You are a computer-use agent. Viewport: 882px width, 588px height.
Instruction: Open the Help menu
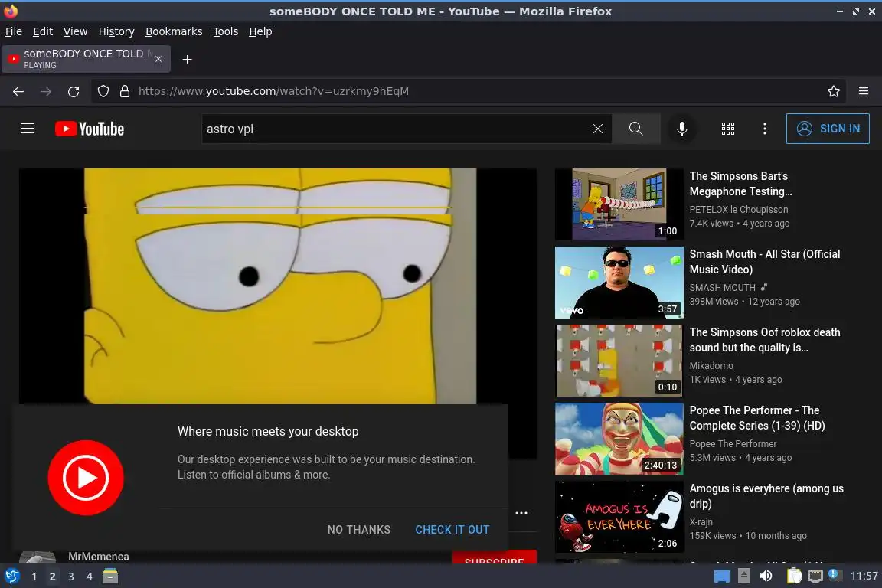260,31
